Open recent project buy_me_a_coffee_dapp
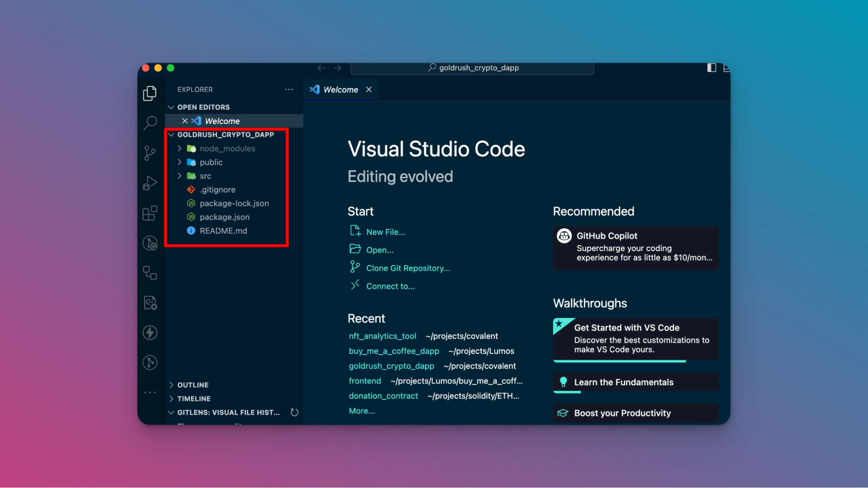This screenshot has width=868, height=488. (x=394, y=351)
